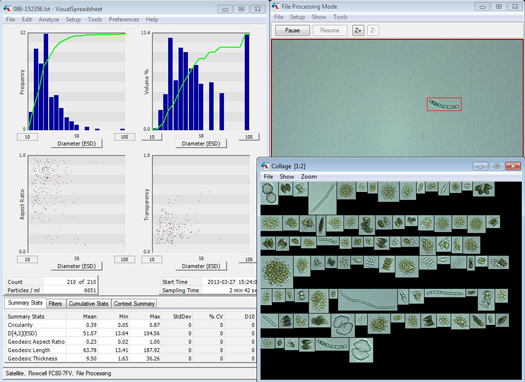Click the Z- zoom out button
The height and width of the screenshot is (382, 525).
pos(373,30)
